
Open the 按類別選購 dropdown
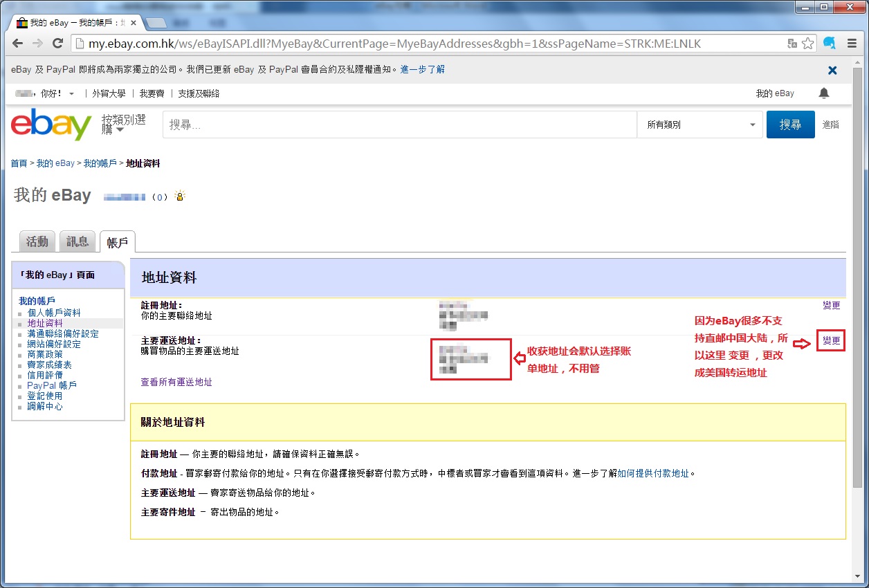point(123,125)
